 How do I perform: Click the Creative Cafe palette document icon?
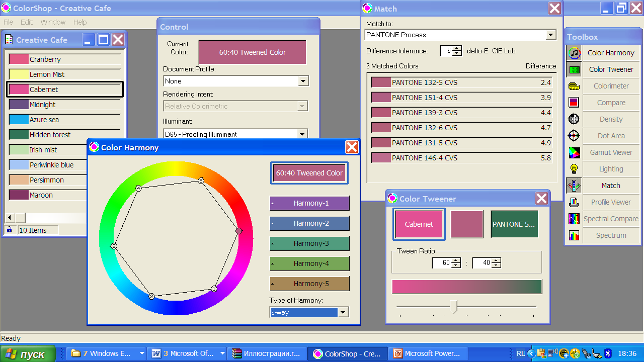9,40
